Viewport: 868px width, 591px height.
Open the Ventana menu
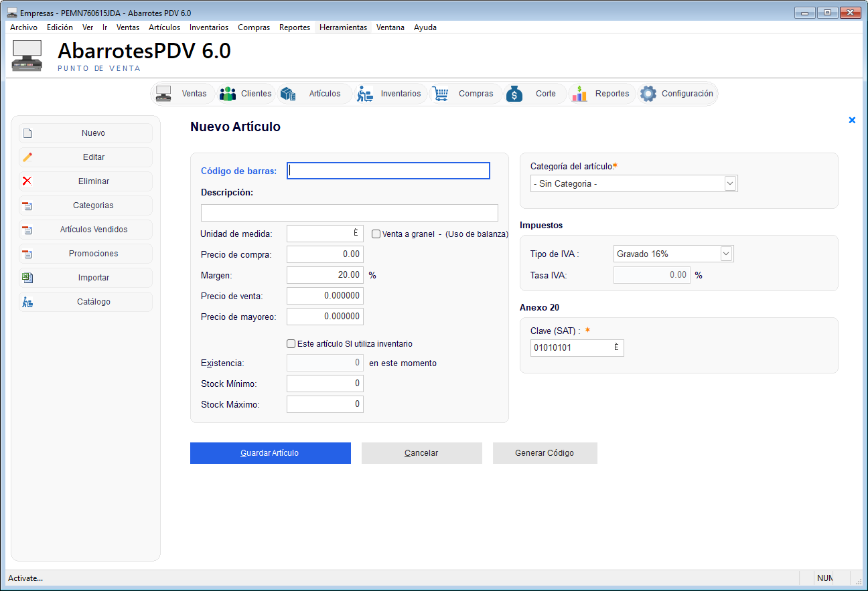390,27
